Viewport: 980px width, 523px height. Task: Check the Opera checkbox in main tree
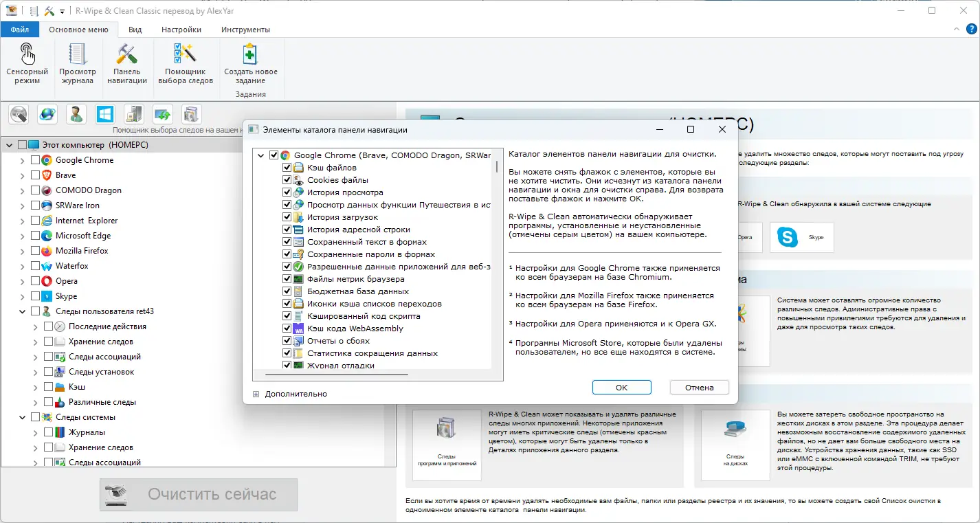coord(35,281)
